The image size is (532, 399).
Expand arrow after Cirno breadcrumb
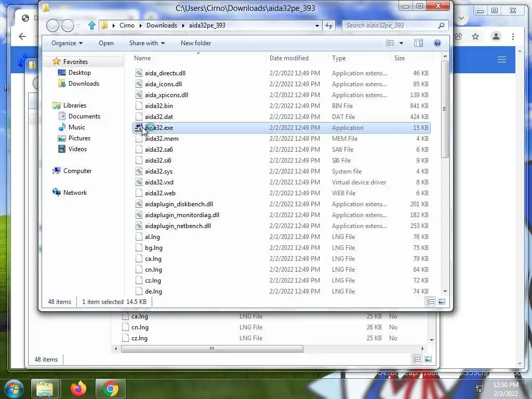(x=141, y=25)
